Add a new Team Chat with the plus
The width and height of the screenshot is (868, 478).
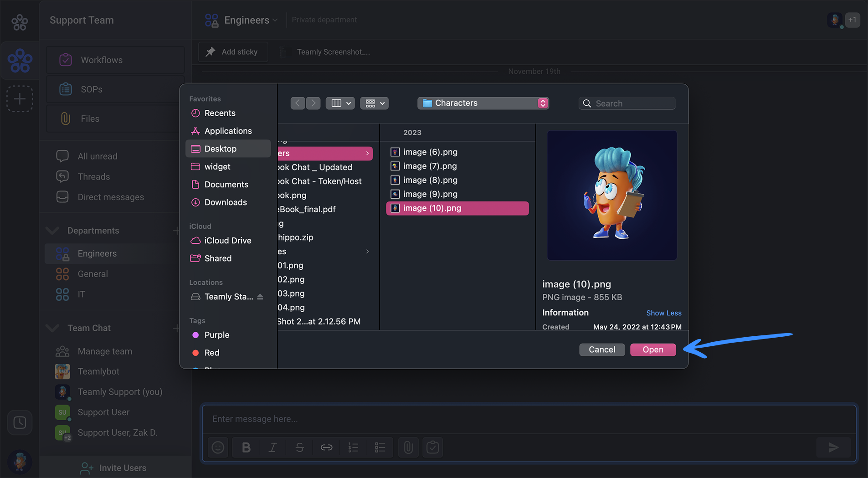176,328
